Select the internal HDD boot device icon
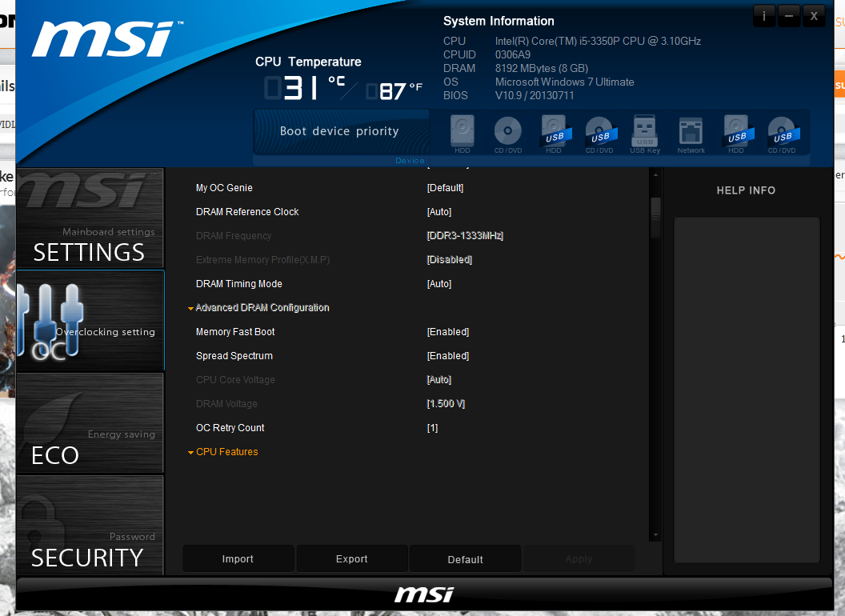The image size is (845, 616). click(462, 134)
